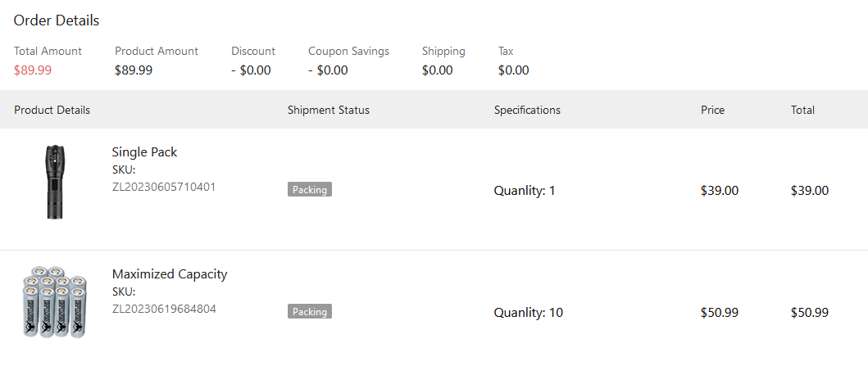Image resolution: width=868 pixels, height=366 pixels.
Task: Click the flashlight product thumbnail
Action: point(55,182)
